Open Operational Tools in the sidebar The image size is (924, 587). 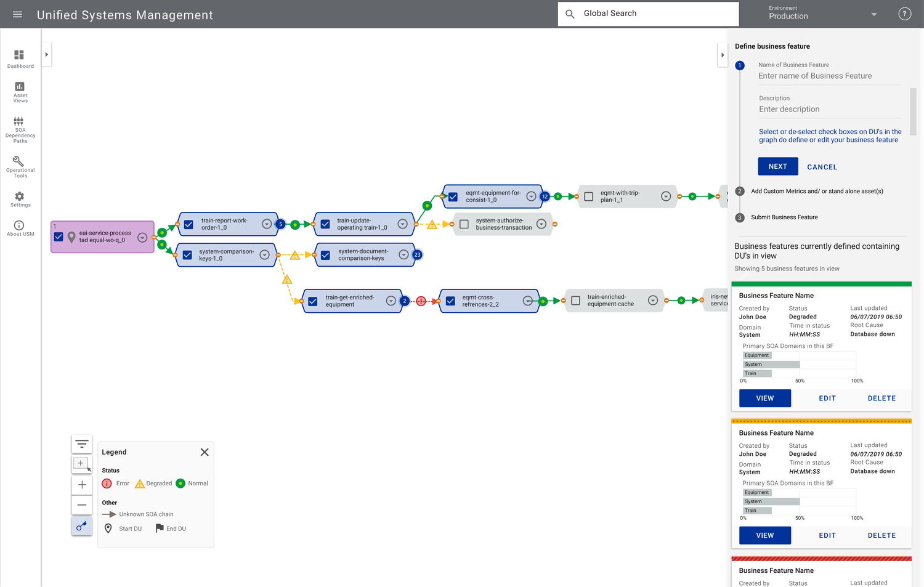point(20,166)
